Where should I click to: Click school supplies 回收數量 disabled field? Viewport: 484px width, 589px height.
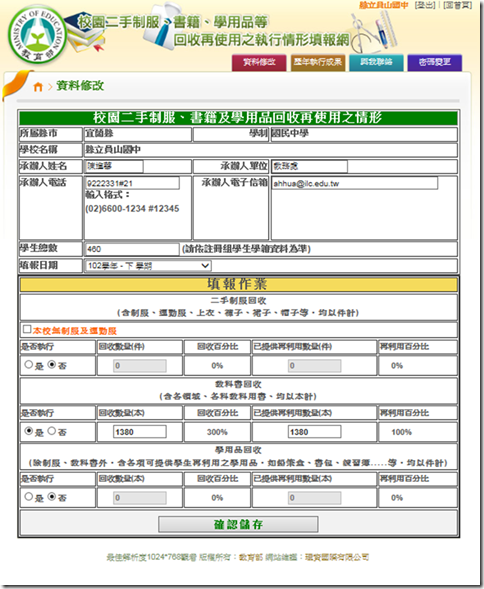point(140,498)
